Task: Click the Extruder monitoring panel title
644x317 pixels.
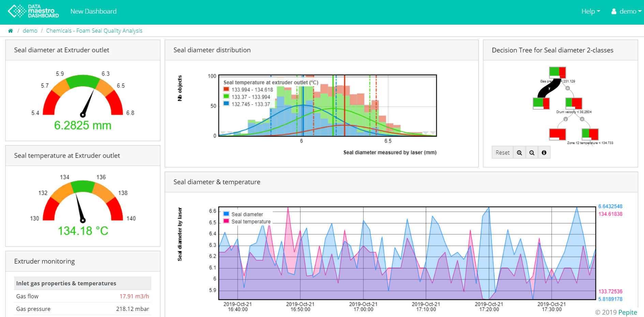Action: [x=44, y=261]
